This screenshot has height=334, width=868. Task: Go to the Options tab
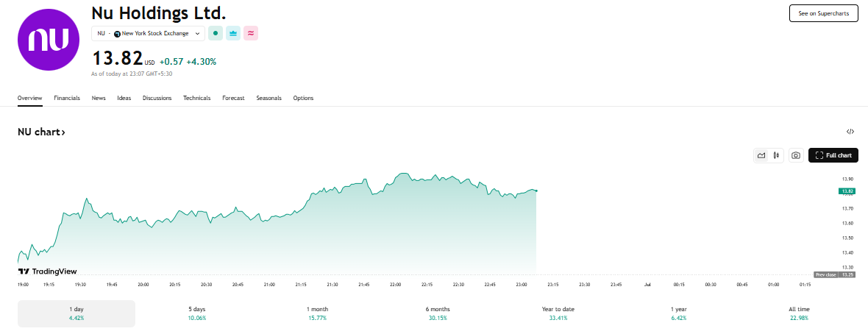(x=303, y=98)
